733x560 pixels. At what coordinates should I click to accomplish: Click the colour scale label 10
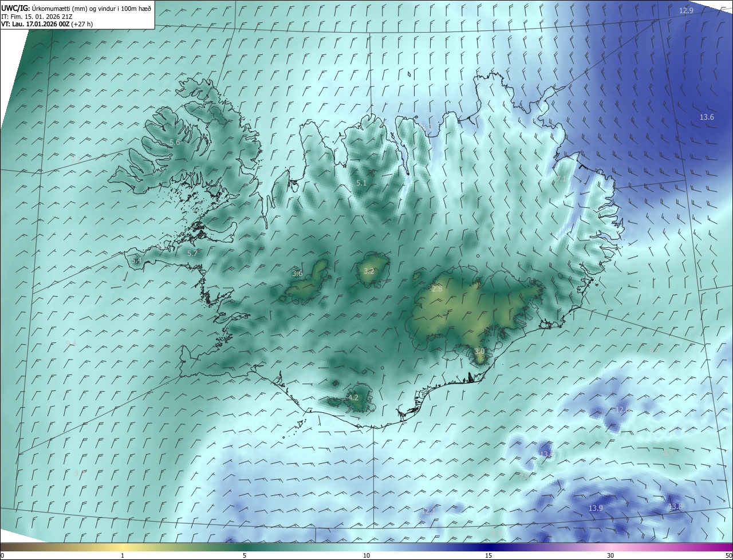[366, 556]
